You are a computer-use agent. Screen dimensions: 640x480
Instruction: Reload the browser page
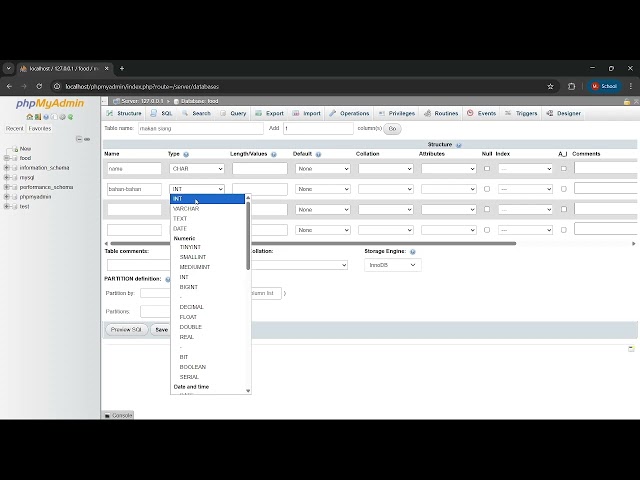point(39,87)
